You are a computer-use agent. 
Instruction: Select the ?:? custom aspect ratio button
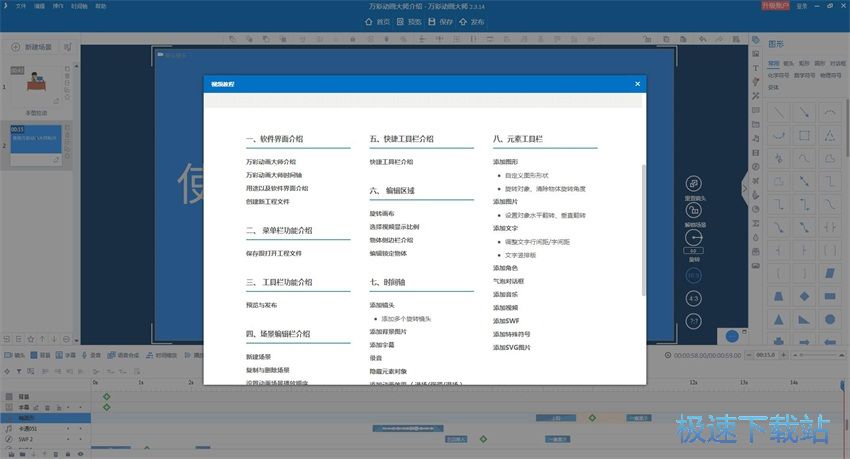click(x=694, y=321)
